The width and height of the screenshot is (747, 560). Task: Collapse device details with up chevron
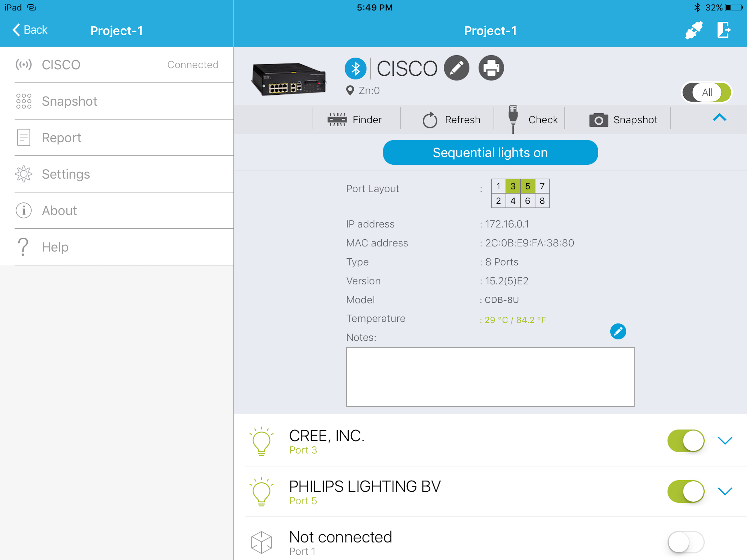point(719,117)
